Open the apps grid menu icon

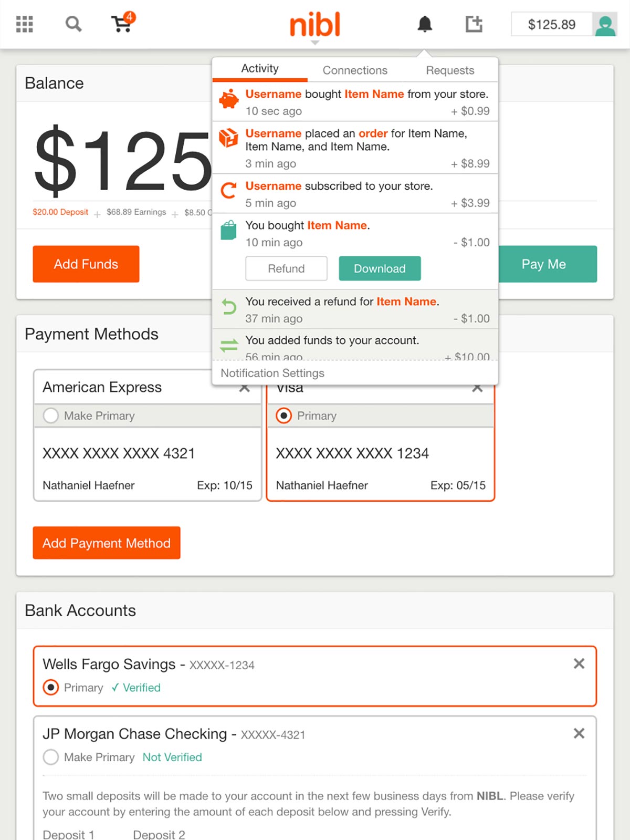tap(24, 24)
